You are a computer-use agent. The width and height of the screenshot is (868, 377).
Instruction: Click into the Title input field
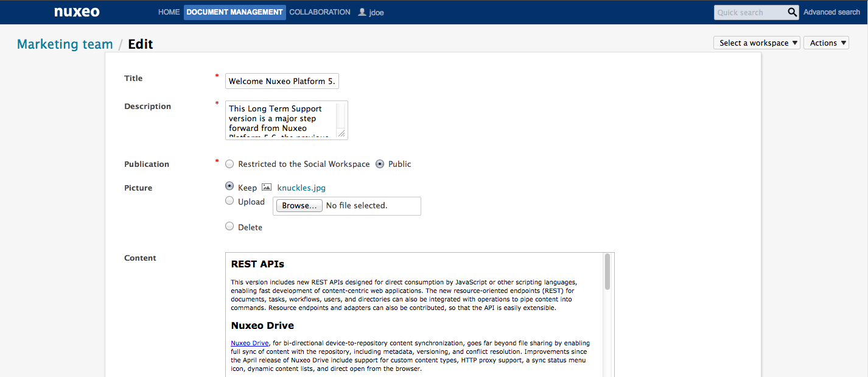click(x=282, y=81)
